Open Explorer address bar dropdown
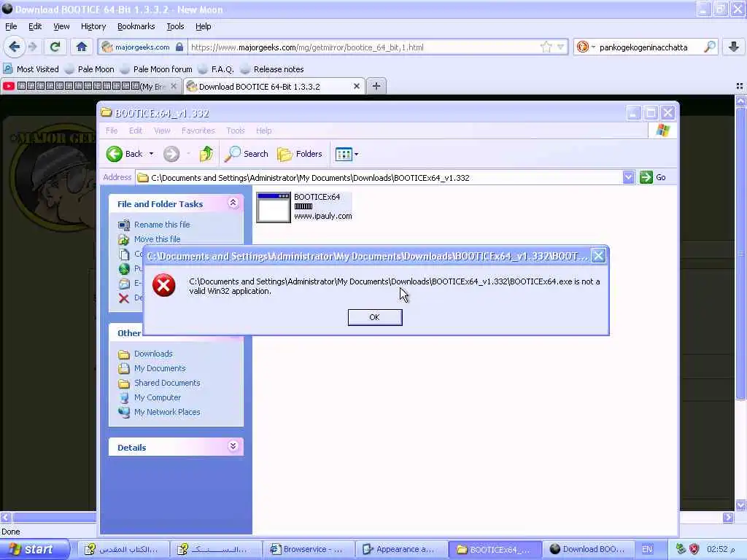The width and height of the screenshot is (747, 560). point(628,177)
